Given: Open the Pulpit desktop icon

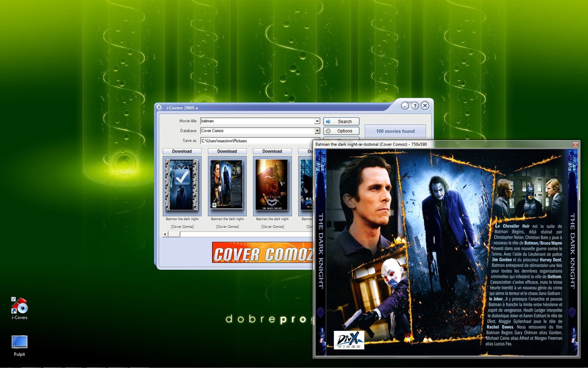Looking at the screenshot, I should tap(19, 346).
